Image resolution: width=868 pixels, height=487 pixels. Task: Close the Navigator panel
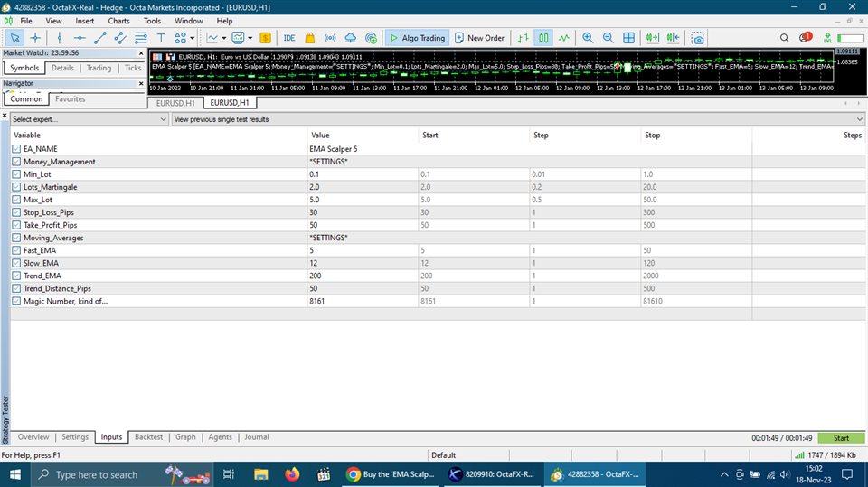point(141,83)
